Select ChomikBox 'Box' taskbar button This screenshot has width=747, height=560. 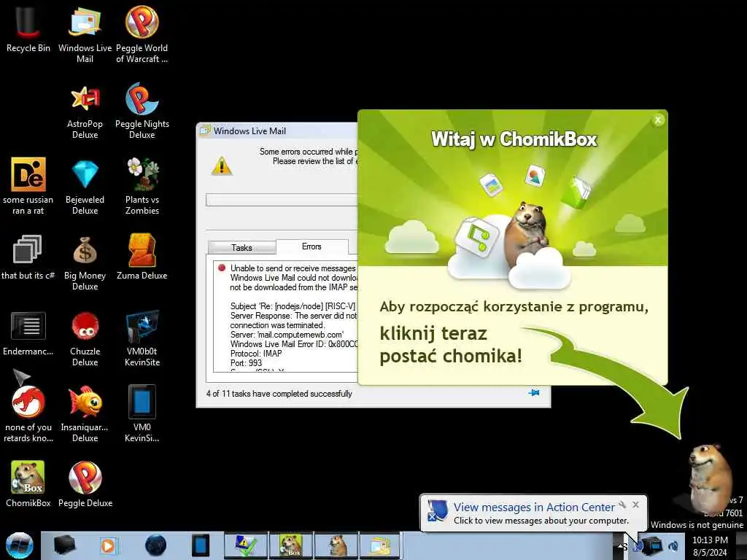click(x=290, y=545)
